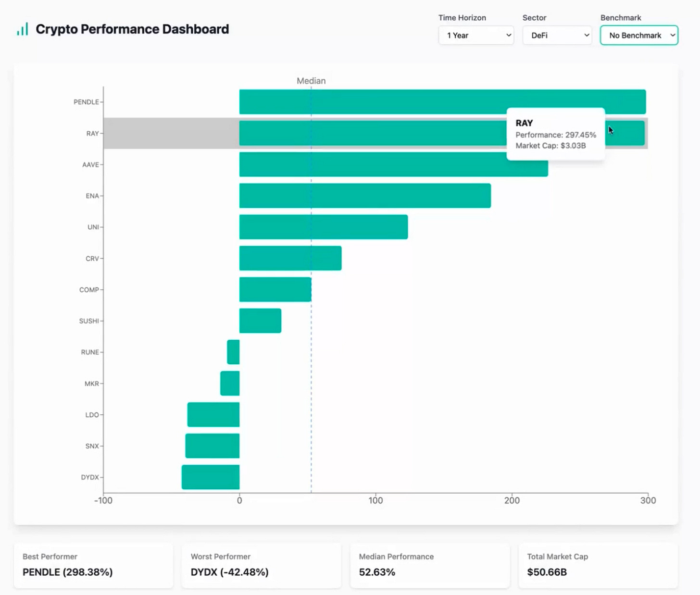Viewport: 700px width, 595px height.
Task: Open the Time Horizon dropdown
Action: pyautogui.click(x=476, y=35)
